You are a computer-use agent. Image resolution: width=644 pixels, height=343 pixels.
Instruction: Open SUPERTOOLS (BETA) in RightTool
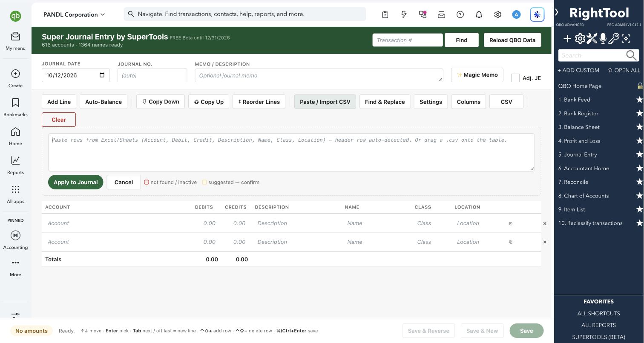[x=598, y=337]
